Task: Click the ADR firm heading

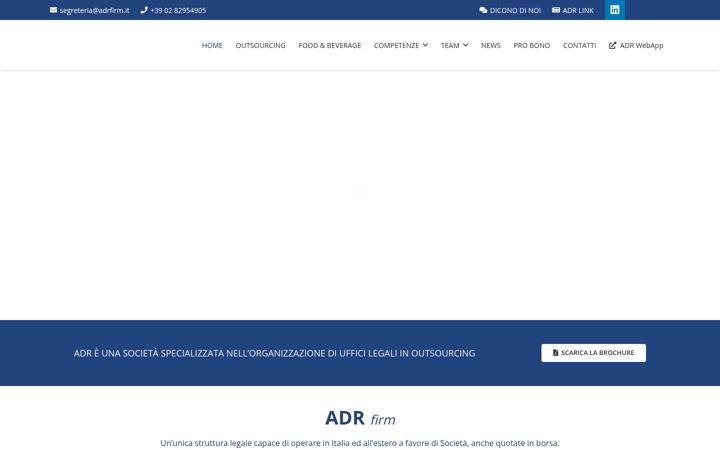Action: 360,418
